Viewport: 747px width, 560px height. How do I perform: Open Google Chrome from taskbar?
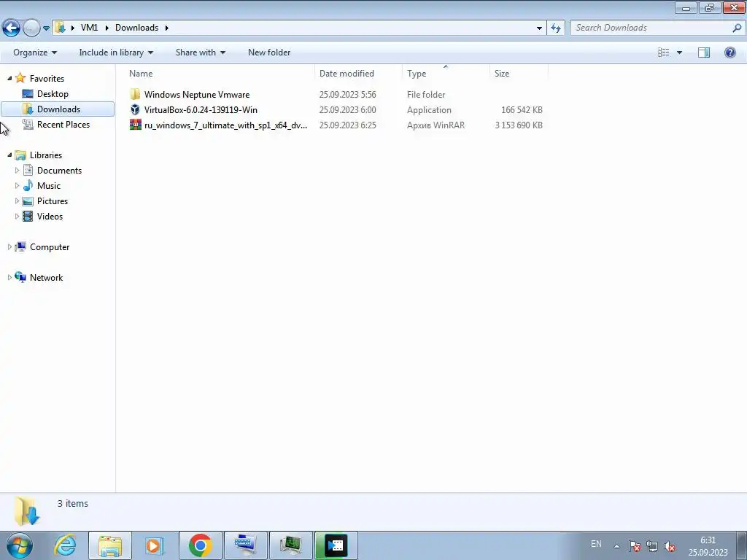tap(200, 545)
